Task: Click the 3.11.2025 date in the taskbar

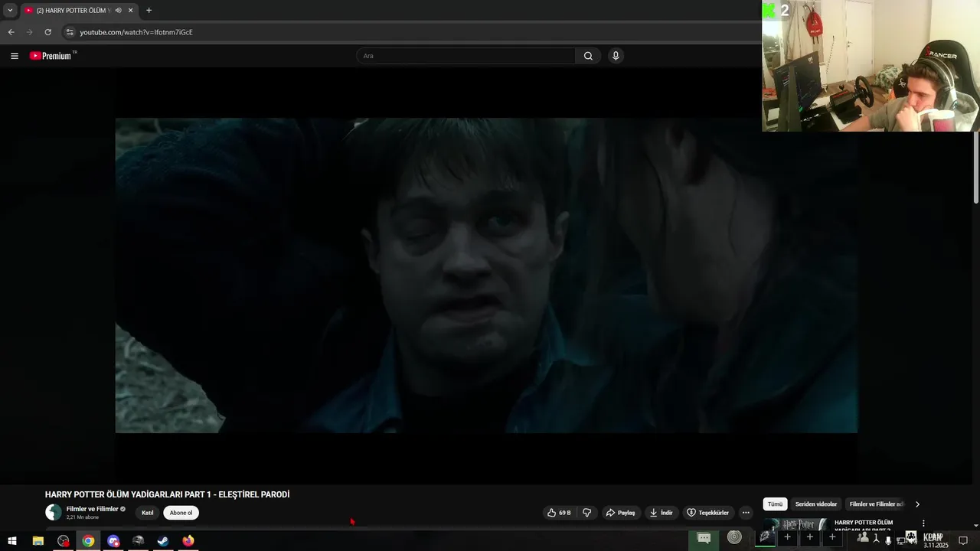Action: pos(936,545)
